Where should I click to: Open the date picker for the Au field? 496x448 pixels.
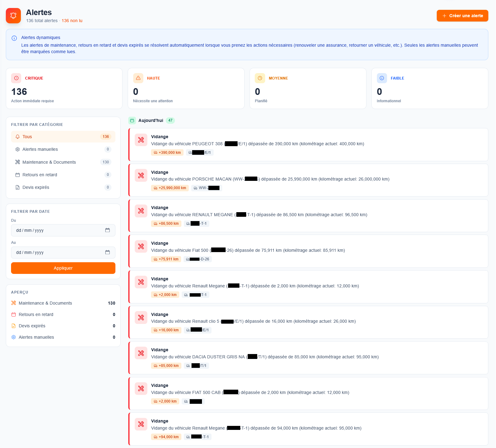(x=107, y=252)
